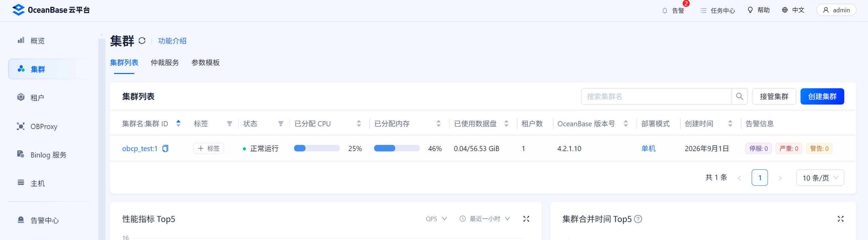Click the search magnifier icon
Viewport: 868px width, 240px height.
[740, 96]
